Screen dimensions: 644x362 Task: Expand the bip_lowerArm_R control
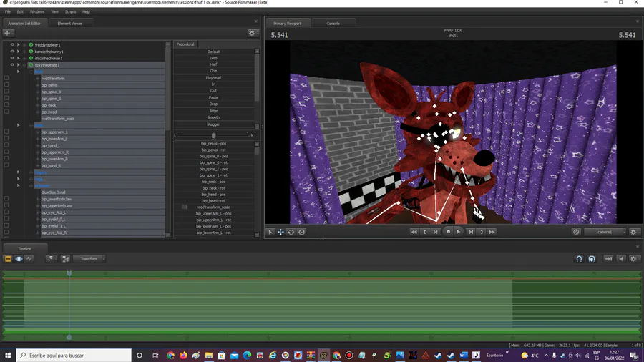pyautogui.click(x=38, y=159)
